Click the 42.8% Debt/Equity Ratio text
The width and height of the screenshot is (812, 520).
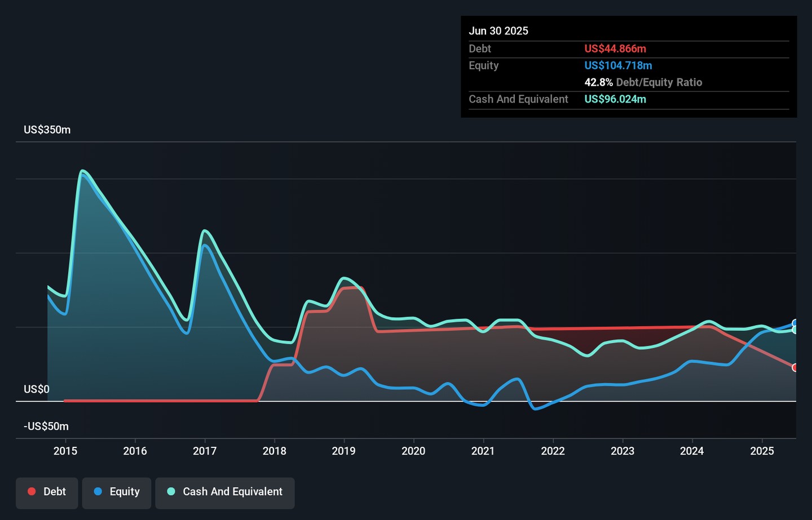643,82
